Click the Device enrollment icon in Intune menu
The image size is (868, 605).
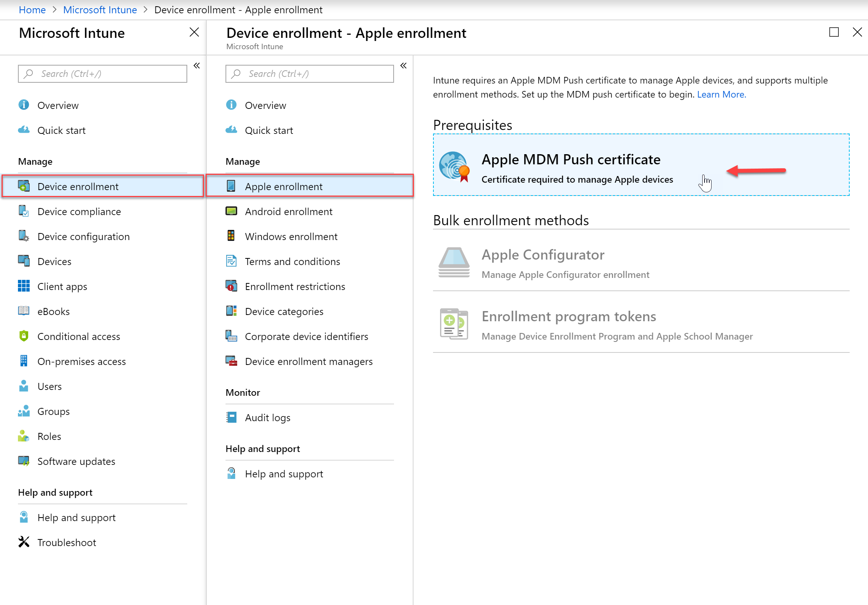[24, 186]
